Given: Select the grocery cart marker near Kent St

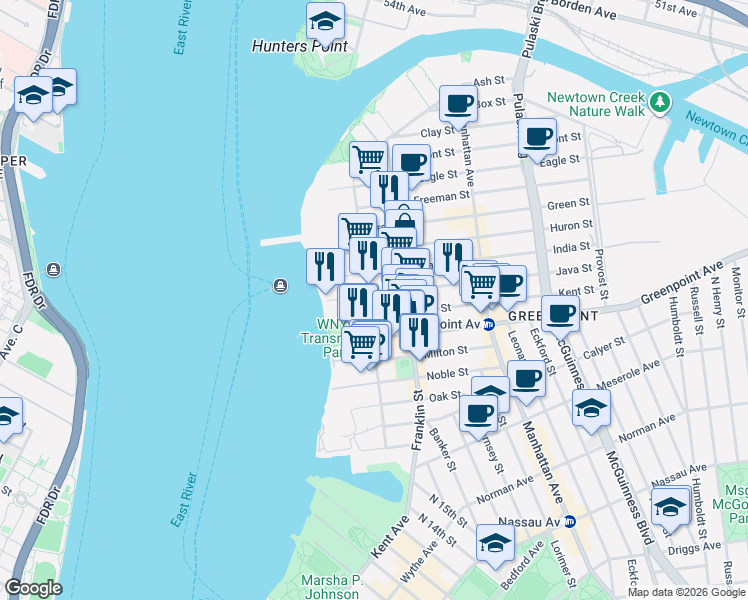Looking at the screenshot, I should tap(480, 287).
